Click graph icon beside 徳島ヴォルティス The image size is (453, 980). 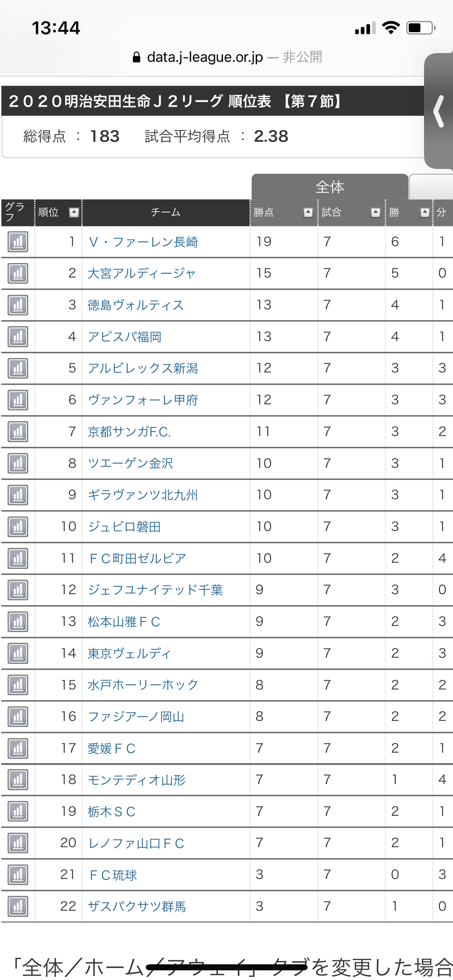click(x=18, y=305)
